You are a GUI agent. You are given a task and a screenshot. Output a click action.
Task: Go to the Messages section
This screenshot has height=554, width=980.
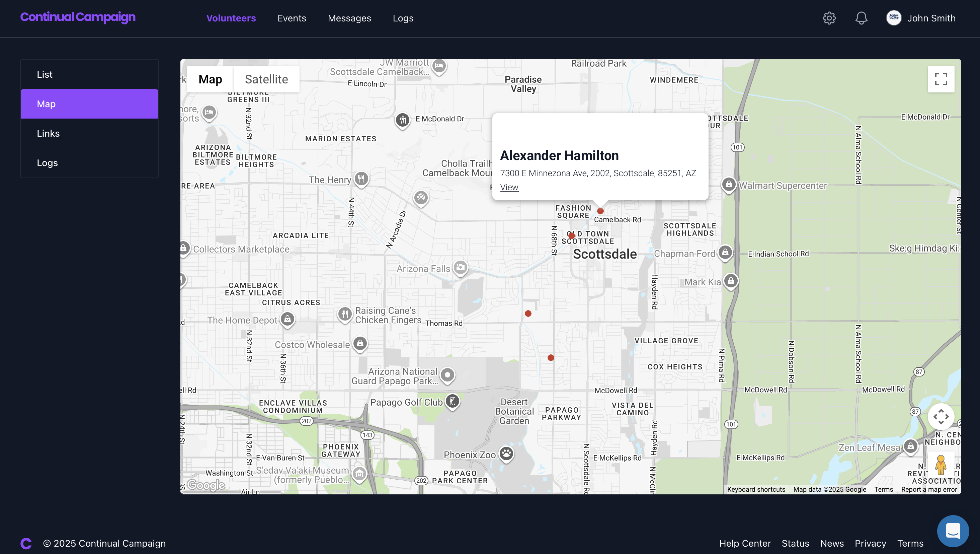tap(349, 18)
